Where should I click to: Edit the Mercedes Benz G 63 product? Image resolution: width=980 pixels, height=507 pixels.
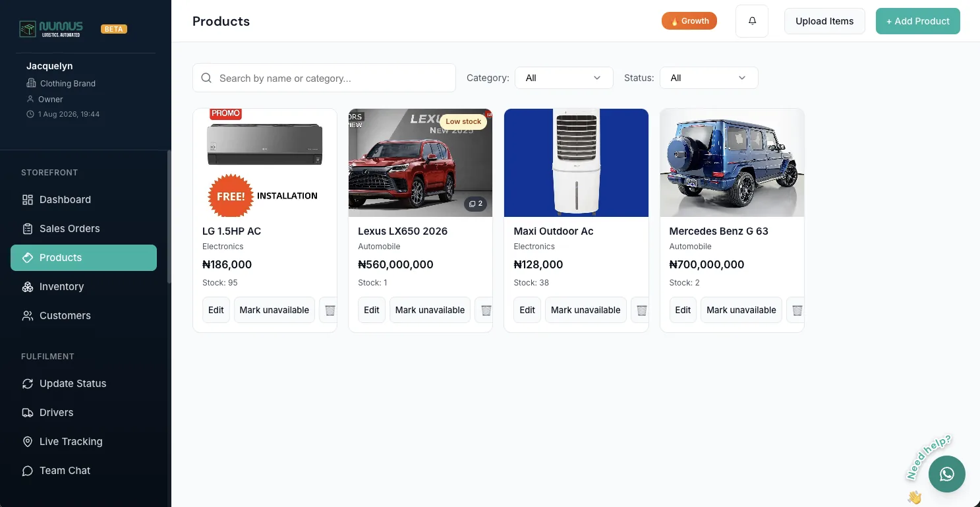(x=683, y=310)
